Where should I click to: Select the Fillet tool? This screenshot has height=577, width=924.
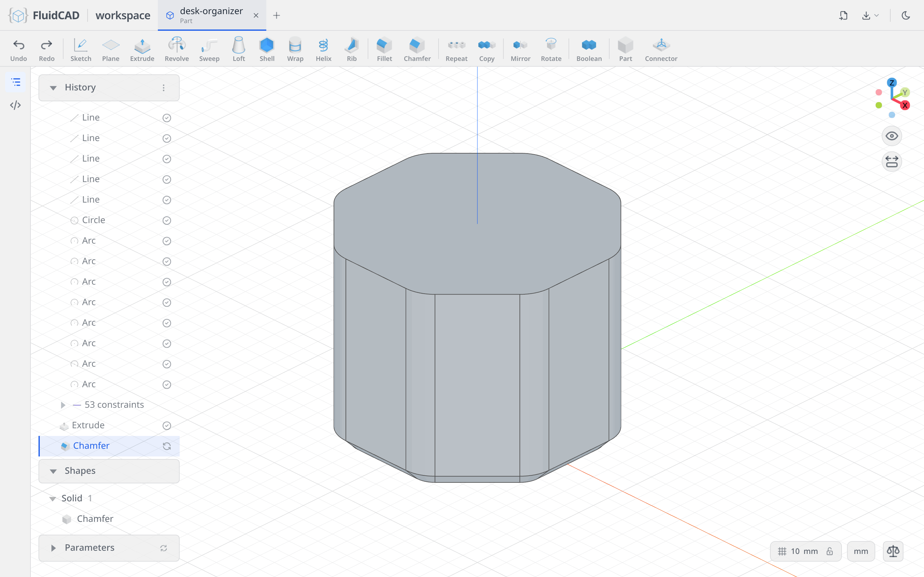pyautogui.click(x=384, y=49)
